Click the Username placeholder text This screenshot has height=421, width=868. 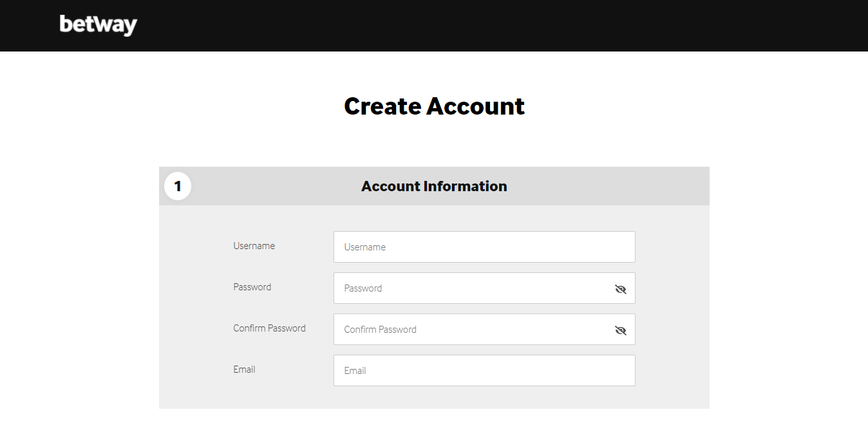click(365, 247)
